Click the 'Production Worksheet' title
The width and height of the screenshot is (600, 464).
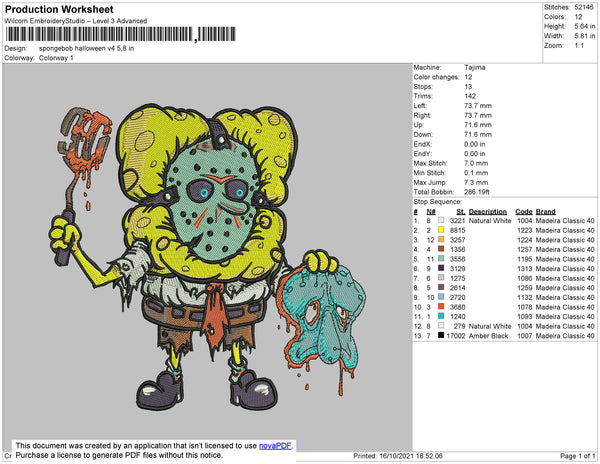(x=59, y=10)
